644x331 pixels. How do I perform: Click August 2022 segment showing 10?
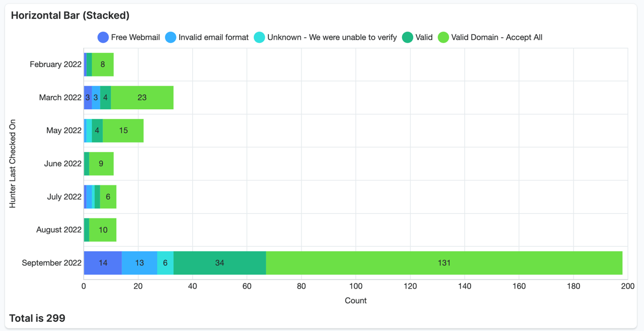point(103,230)
